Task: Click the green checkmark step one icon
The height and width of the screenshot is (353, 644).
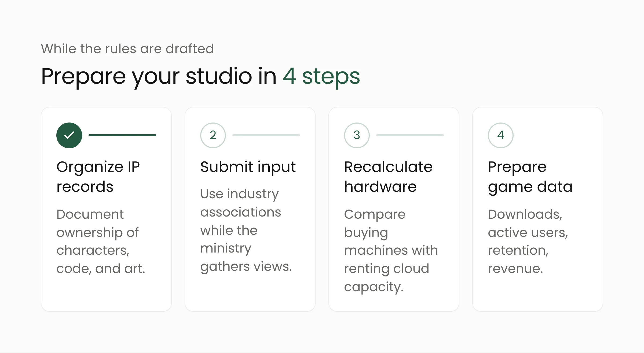Action: tap(69, 135)
